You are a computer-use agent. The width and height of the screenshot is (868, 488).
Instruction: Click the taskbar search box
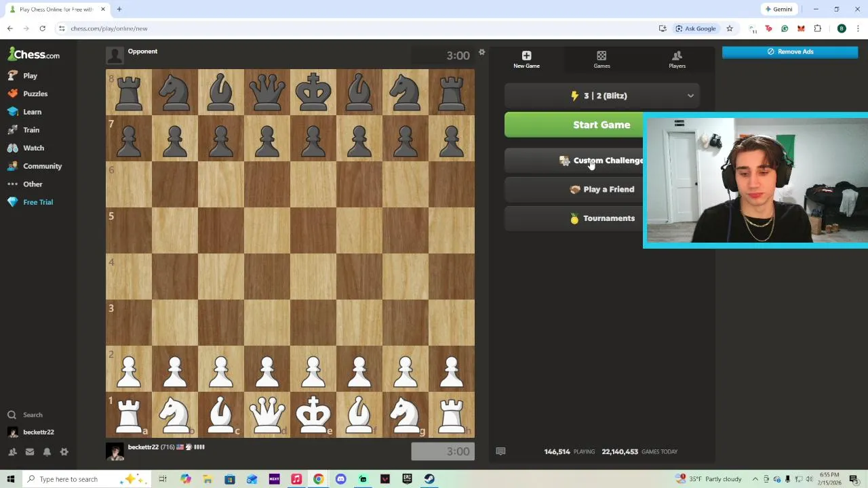[x=88, y=479]
